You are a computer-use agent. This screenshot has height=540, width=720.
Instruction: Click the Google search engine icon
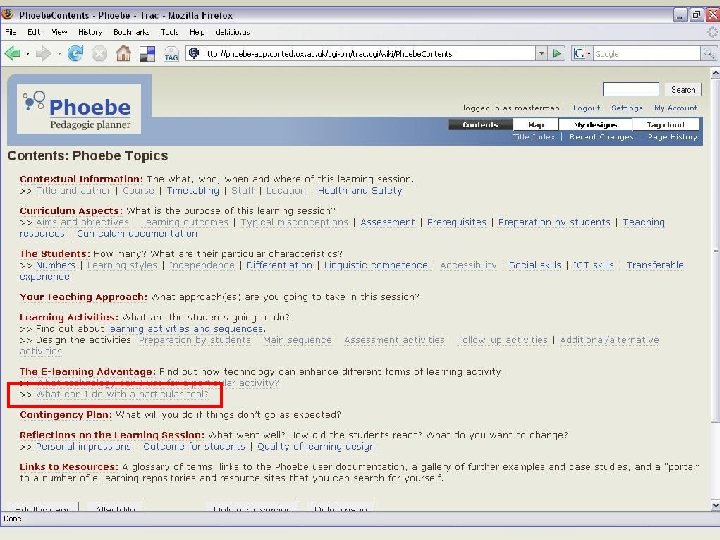coord(579,54)
